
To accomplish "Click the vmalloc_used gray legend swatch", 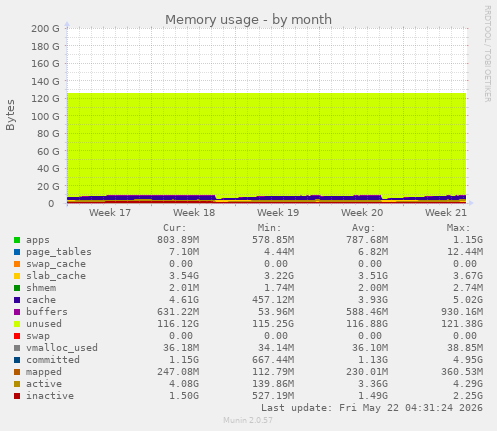I will (17, 348).
